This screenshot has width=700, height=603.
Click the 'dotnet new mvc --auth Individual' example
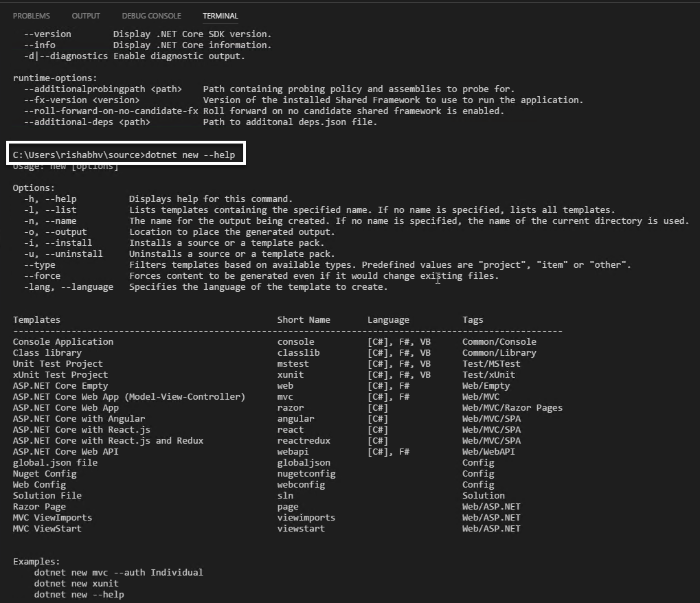[x=118, y=573]
